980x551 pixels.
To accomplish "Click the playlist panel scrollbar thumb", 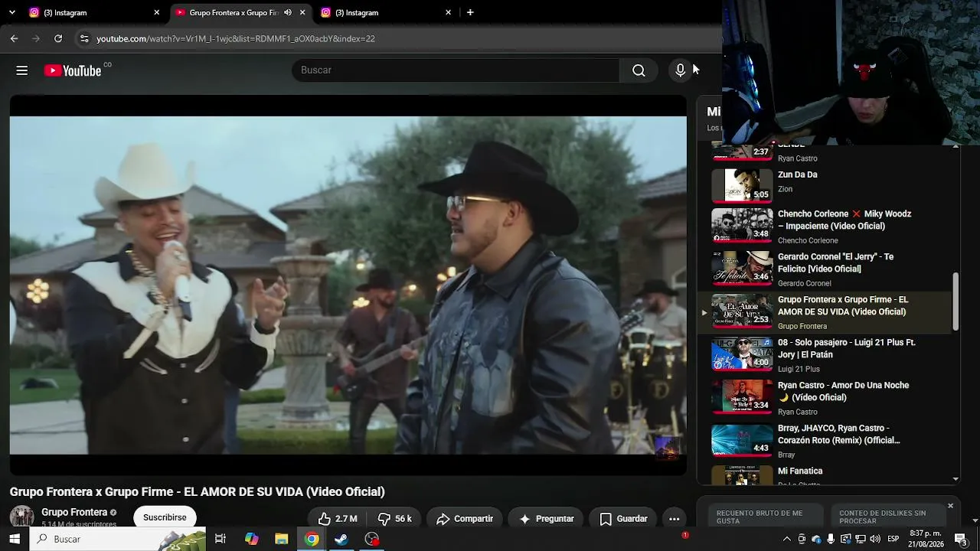I will (x=955, y=302).
